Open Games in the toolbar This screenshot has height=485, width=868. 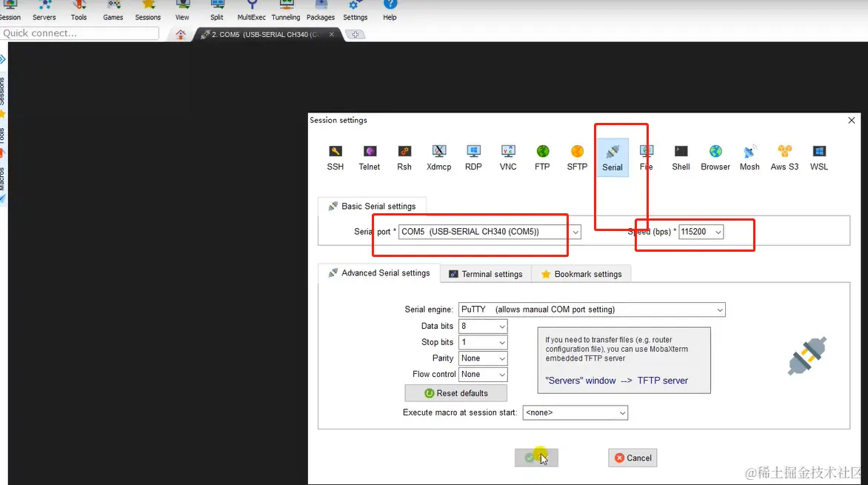coord(113,10)
